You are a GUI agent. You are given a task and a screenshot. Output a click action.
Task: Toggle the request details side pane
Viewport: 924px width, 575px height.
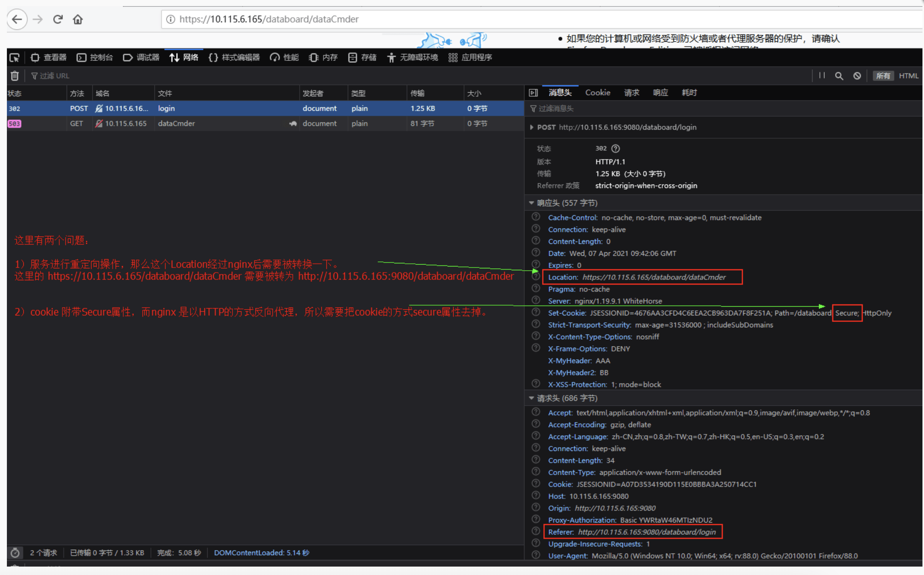point(533,93)
